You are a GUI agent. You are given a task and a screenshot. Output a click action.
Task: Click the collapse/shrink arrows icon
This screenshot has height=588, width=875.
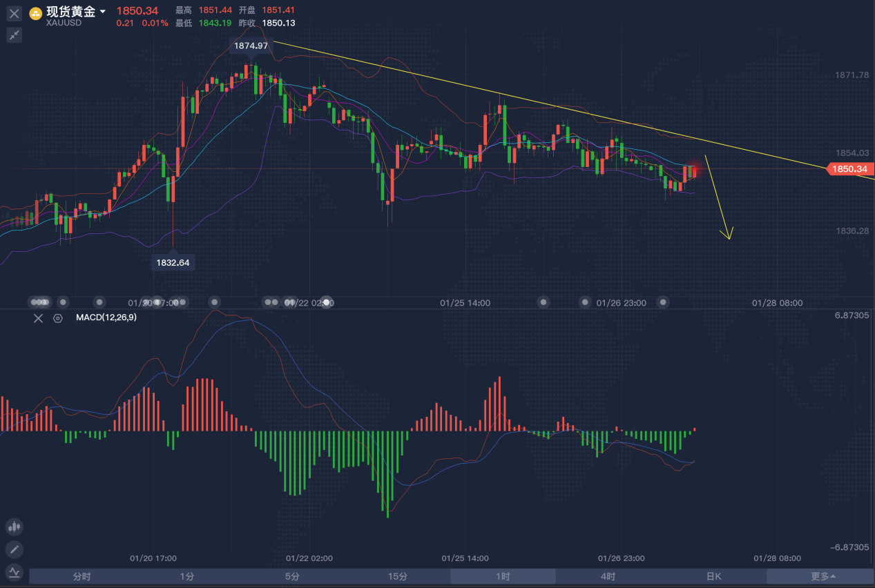(x=15, y=35)
